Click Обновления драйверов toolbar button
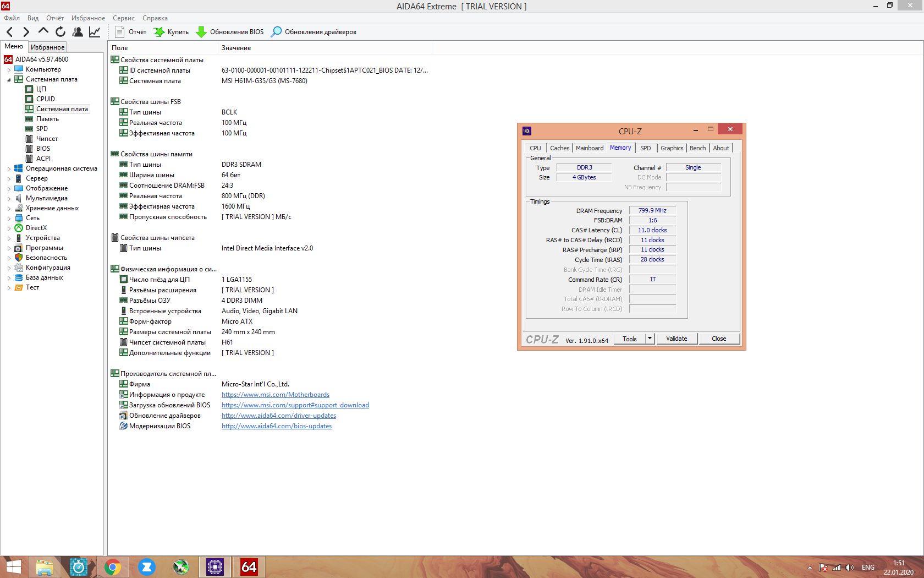This screenshot has height=578, width=924. point(313,32)
